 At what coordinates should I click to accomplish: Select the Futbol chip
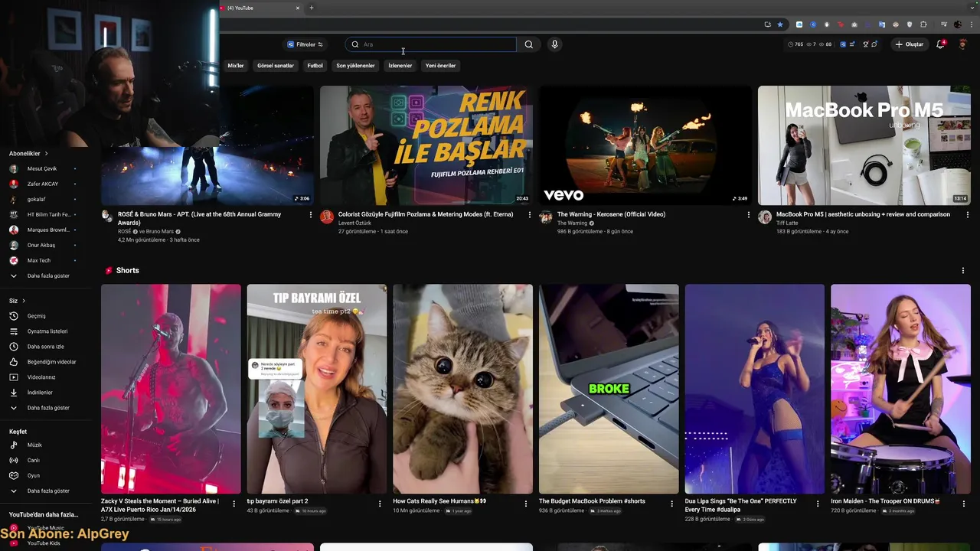pos(315,66)
